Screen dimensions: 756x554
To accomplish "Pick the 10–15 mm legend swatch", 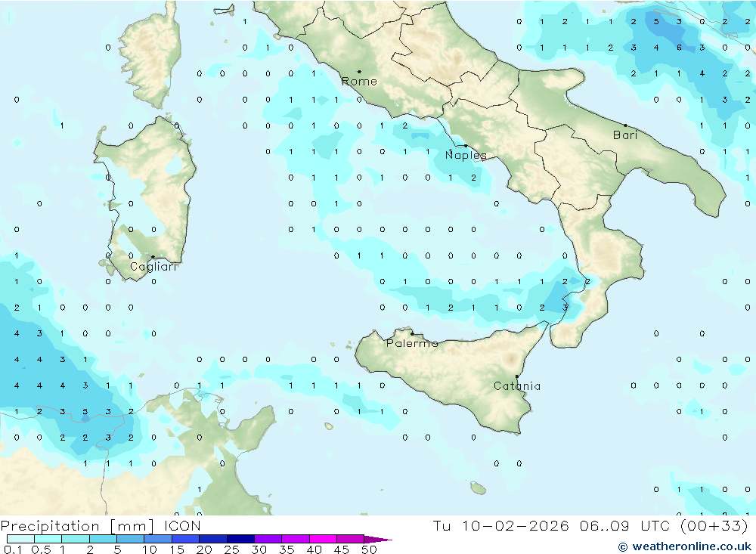I will coord(158,539).
